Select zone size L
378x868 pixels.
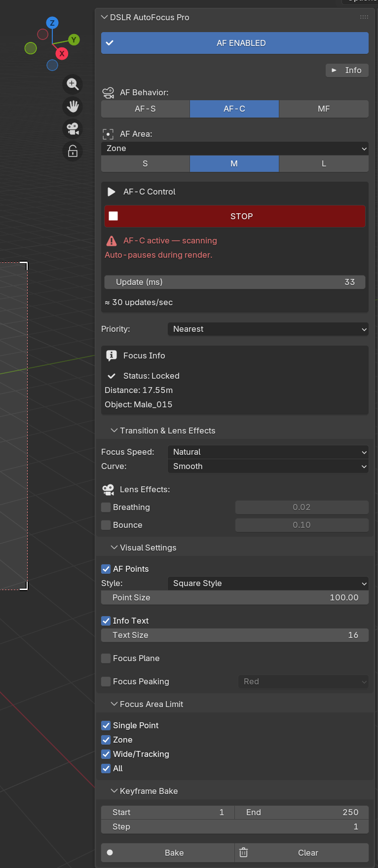324,163
